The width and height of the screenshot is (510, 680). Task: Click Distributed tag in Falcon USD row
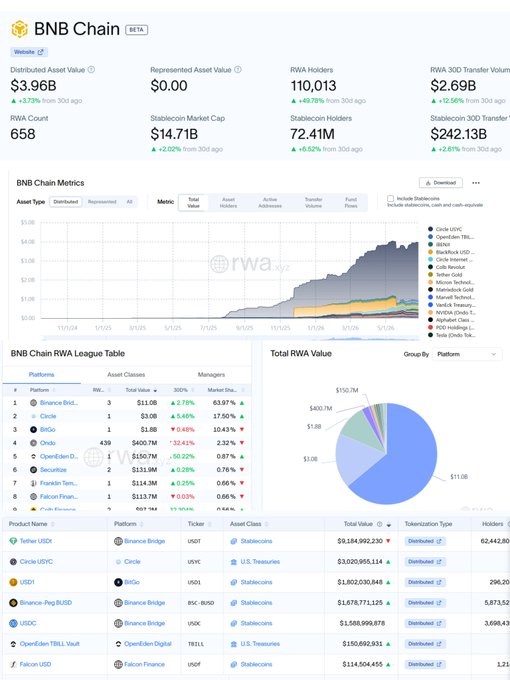click(x=425, y=664)
